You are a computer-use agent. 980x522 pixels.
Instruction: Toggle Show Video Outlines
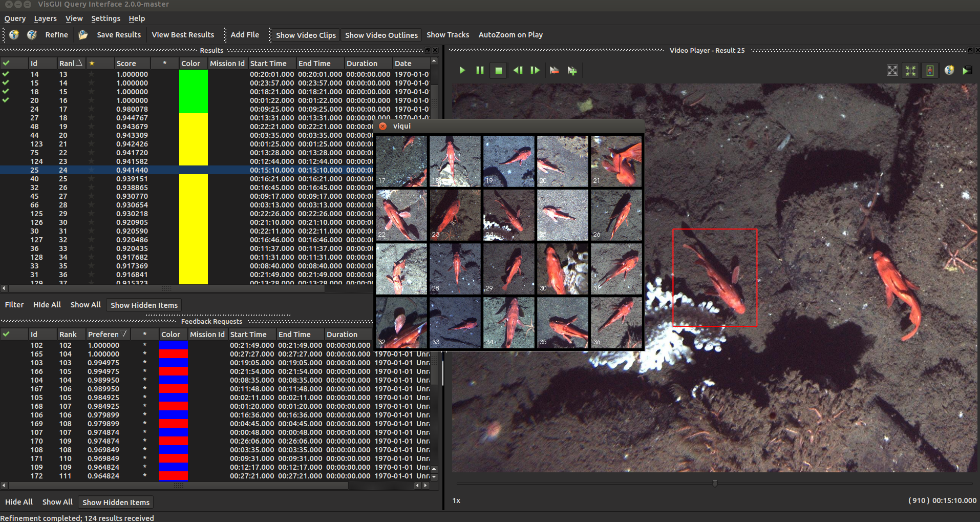click(381, 35)
